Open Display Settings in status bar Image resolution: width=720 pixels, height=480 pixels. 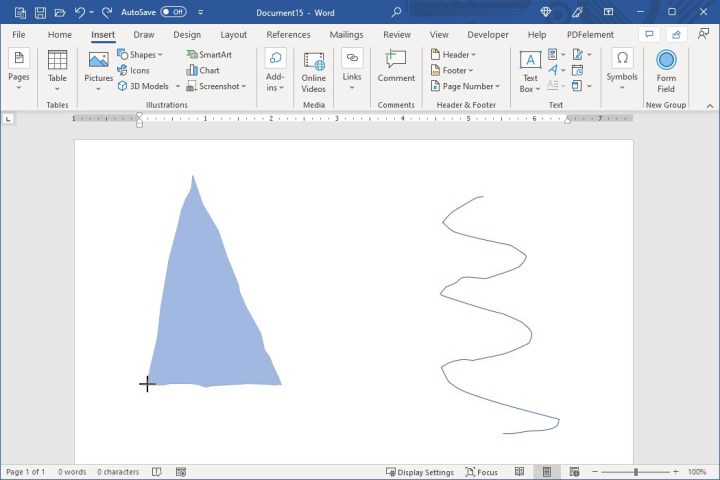(x=419, y=472)
